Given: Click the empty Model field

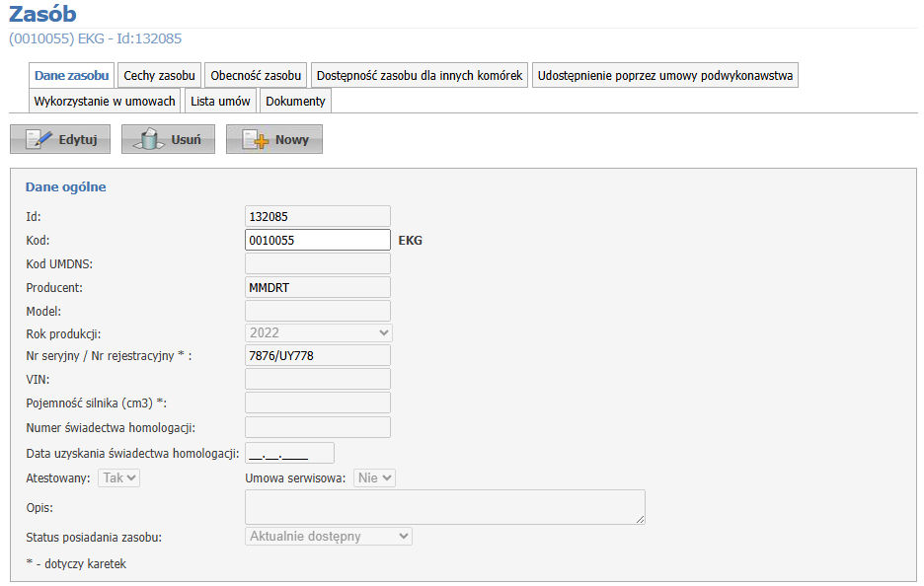Looking at the screenshot, I should click(318, 311).
